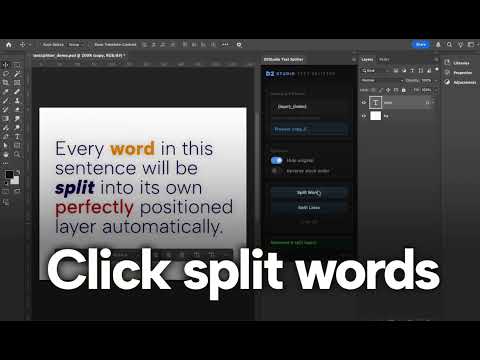Viewport: 480px width, 360px height.
Task: Click the foreground color swatch
Action: pos(9,174)
